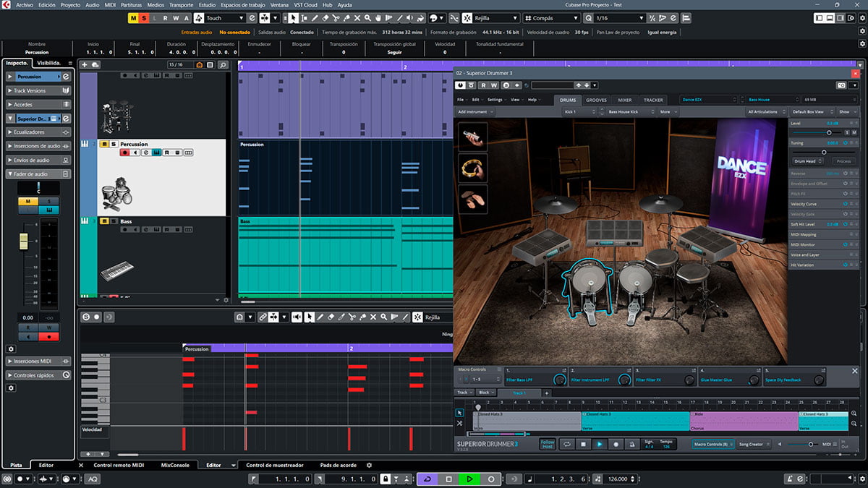Image resolution: width=868 pixels, height=488 pixels.
Task: Toggle record enable on the Percussion track
Action: point(124,153)
